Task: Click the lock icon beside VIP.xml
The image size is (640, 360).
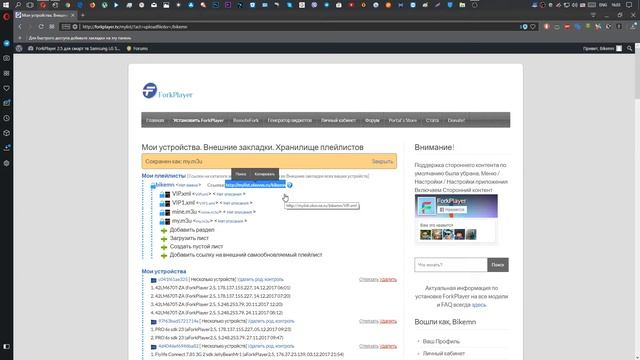Action: 162,194
